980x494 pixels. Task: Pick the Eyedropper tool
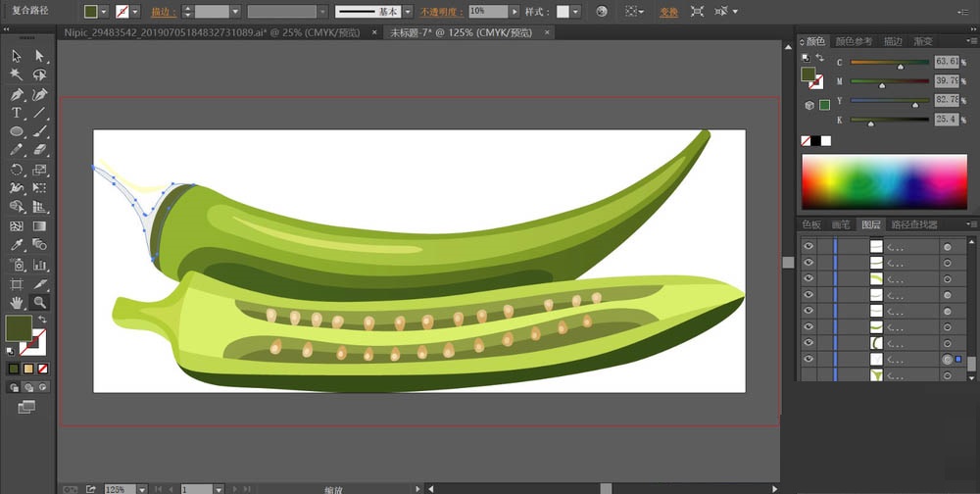(17, 246)
